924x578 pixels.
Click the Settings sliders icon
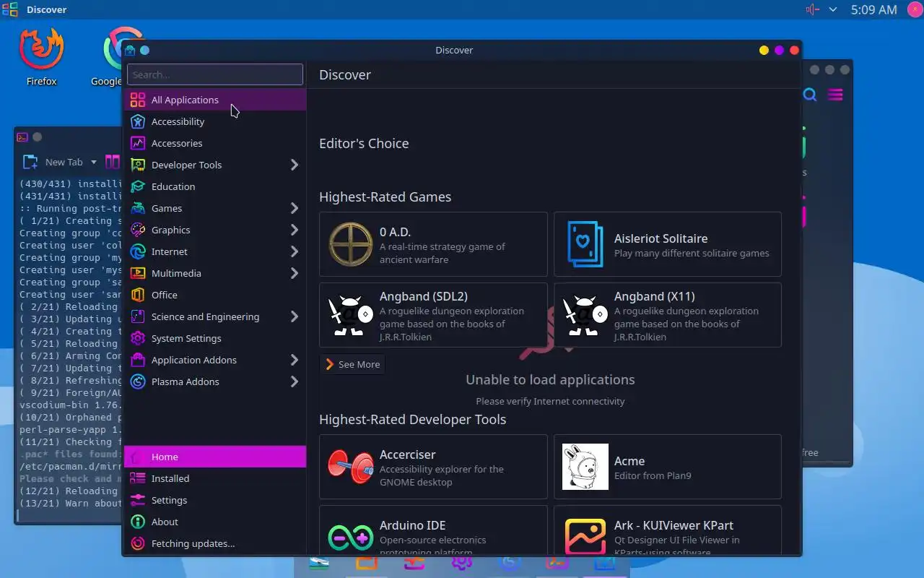[138, 500]
